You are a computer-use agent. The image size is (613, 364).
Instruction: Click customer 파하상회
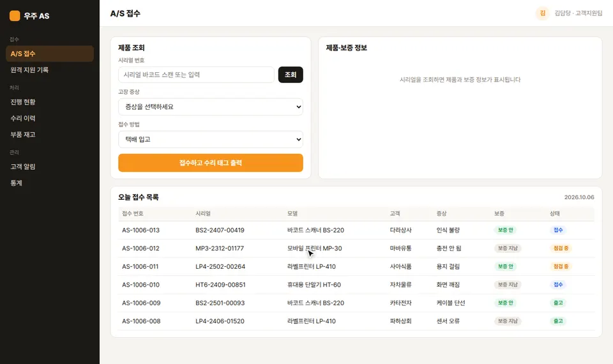coord(401,321)
